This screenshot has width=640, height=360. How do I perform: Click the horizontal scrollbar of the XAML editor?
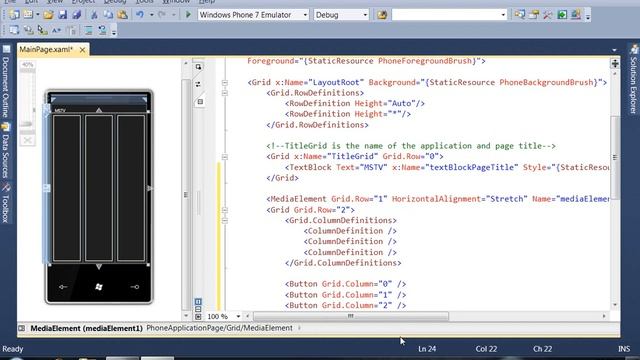click(x=351, y=316)
